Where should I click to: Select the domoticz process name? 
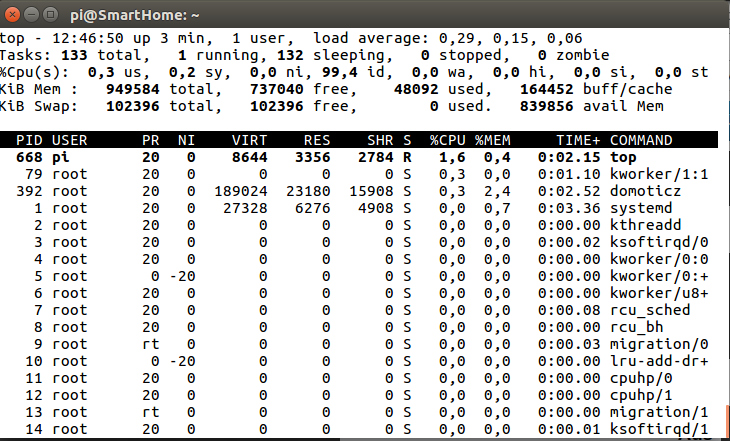tap(645, 191)
